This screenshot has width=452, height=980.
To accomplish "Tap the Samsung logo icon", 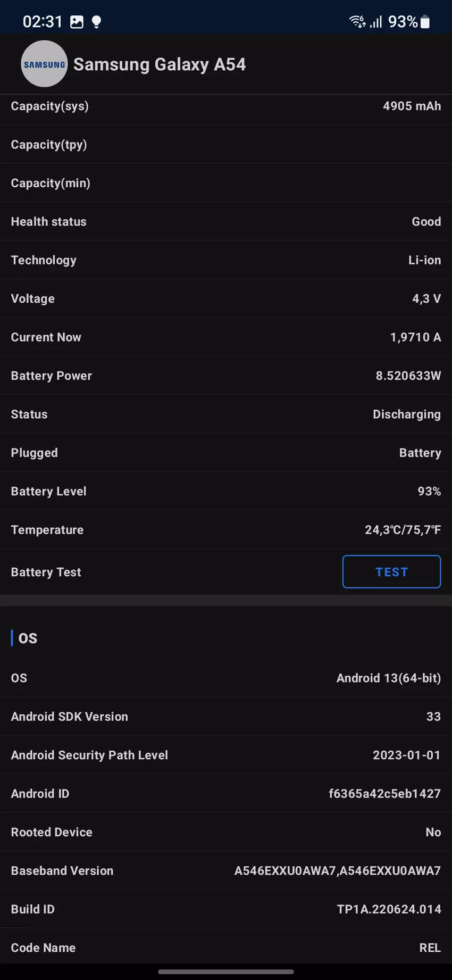I will [x=44, y=64].
